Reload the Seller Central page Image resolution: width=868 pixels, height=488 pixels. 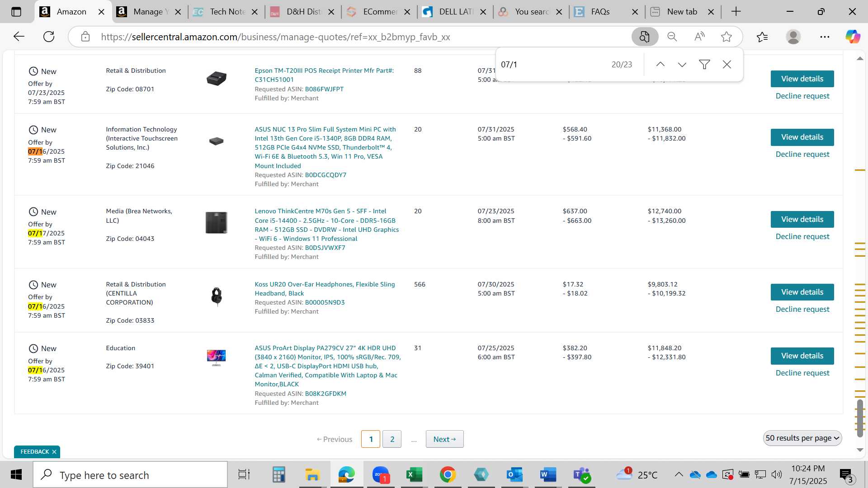click(49, 37)
